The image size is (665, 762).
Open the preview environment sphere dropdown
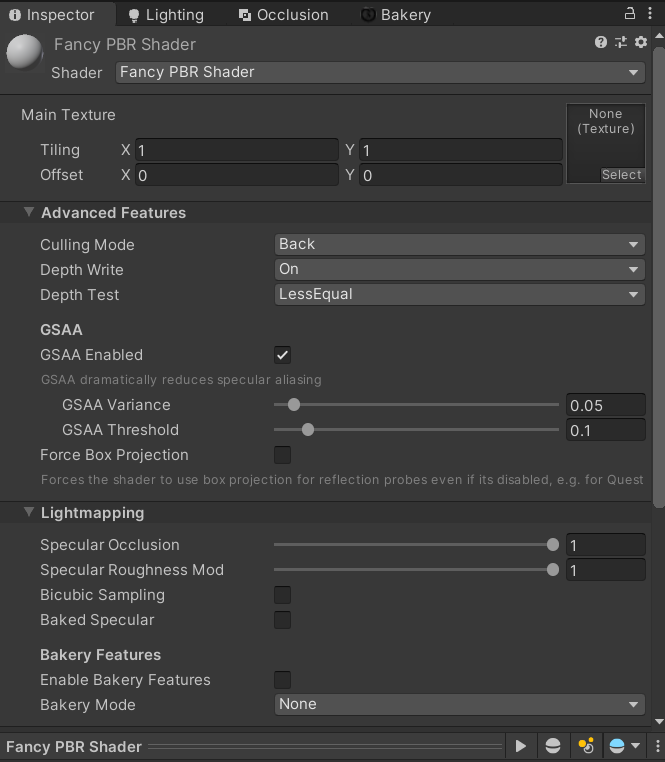point(625,746)
